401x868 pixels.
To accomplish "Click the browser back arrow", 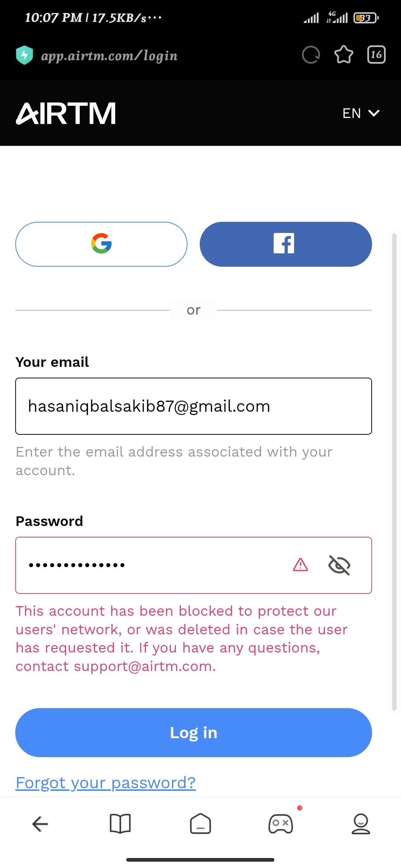I will [x=40, y=824].
